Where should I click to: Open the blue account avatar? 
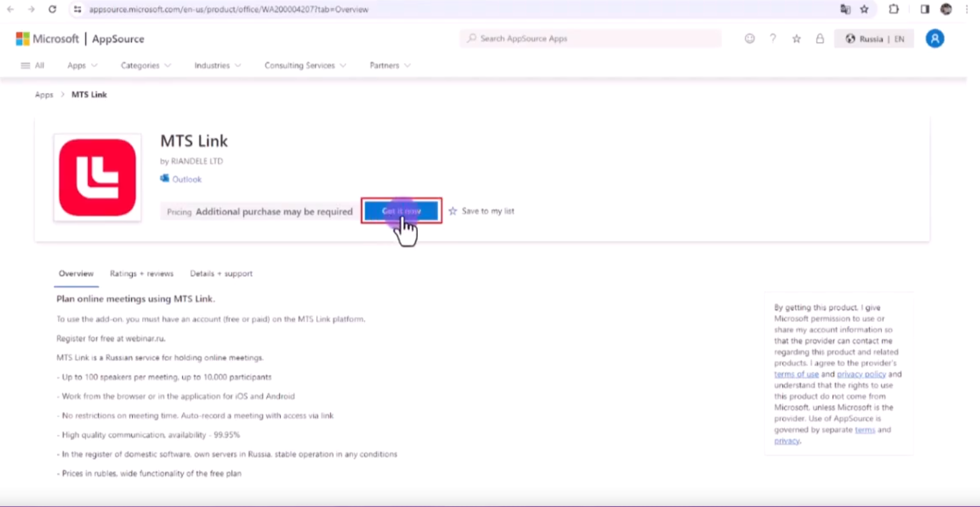(935, 39)
